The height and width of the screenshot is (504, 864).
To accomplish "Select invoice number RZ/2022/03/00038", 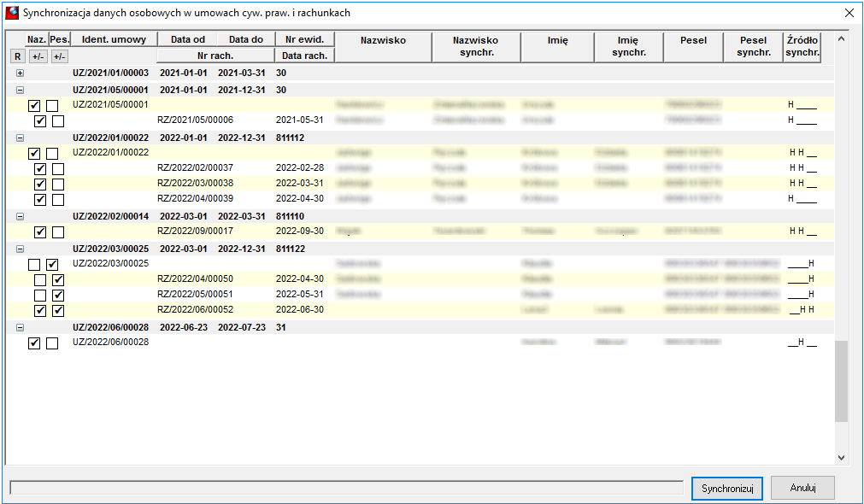I will click(195, 183).
